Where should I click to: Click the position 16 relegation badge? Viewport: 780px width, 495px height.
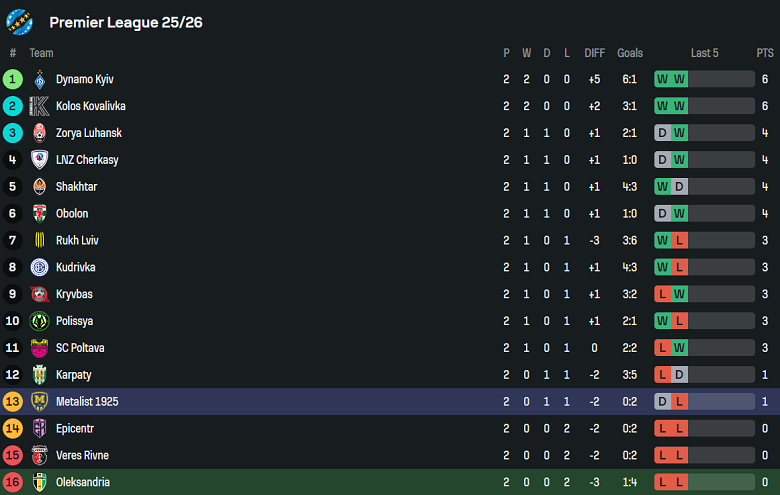pyautogui.click(x=13, y=482)
